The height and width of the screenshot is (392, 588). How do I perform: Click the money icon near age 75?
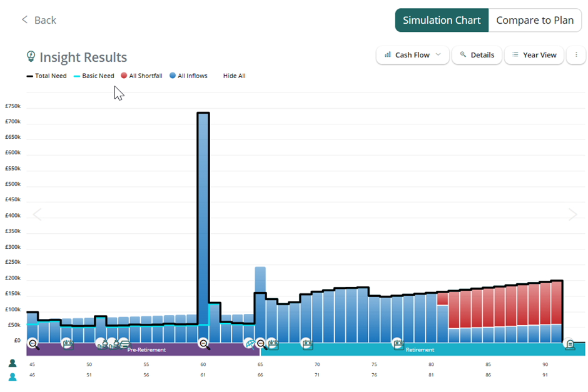click(x=397, y=343)
